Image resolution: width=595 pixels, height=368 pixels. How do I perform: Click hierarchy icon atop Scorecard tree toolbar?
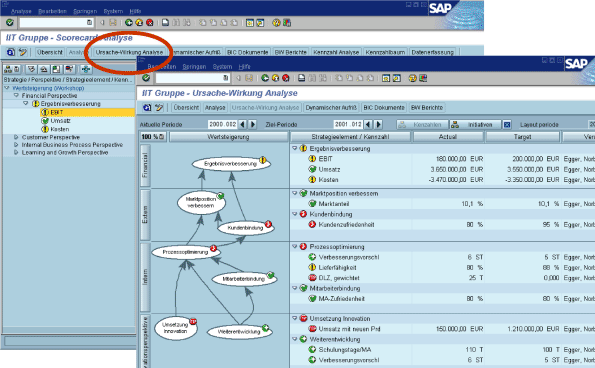tap(8, 69)
